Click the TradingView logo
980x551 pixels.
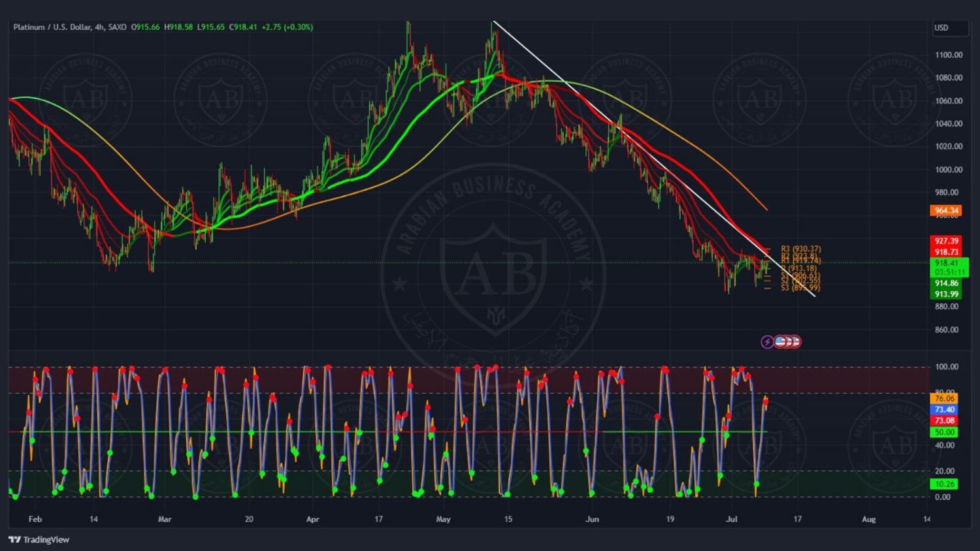[39, 539]
